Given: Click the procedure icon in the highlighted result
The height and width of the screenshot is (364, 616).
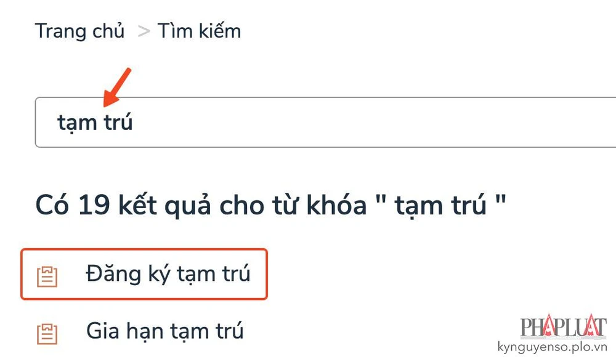Looking at the screenshot, I should point(46,274).
